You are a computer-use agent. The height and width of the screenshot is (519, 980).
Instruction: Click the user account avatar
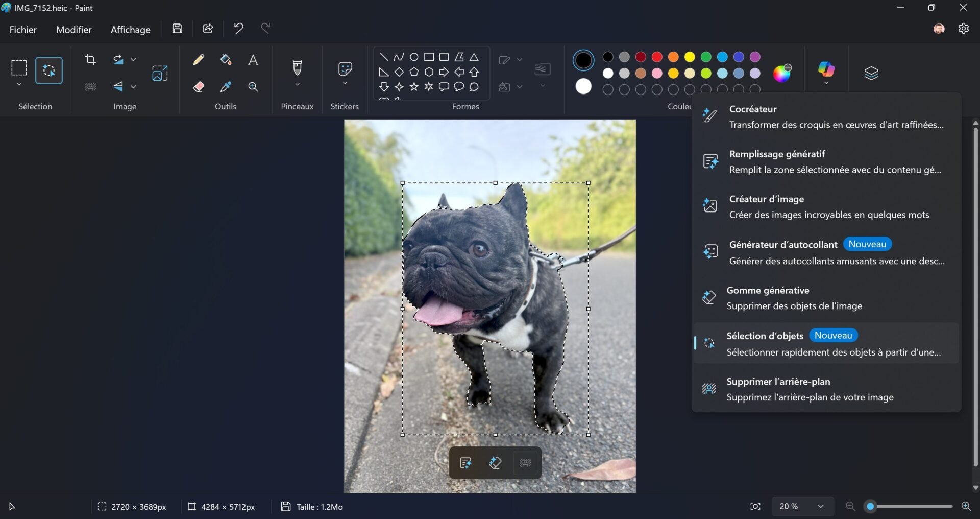[939, 29]
